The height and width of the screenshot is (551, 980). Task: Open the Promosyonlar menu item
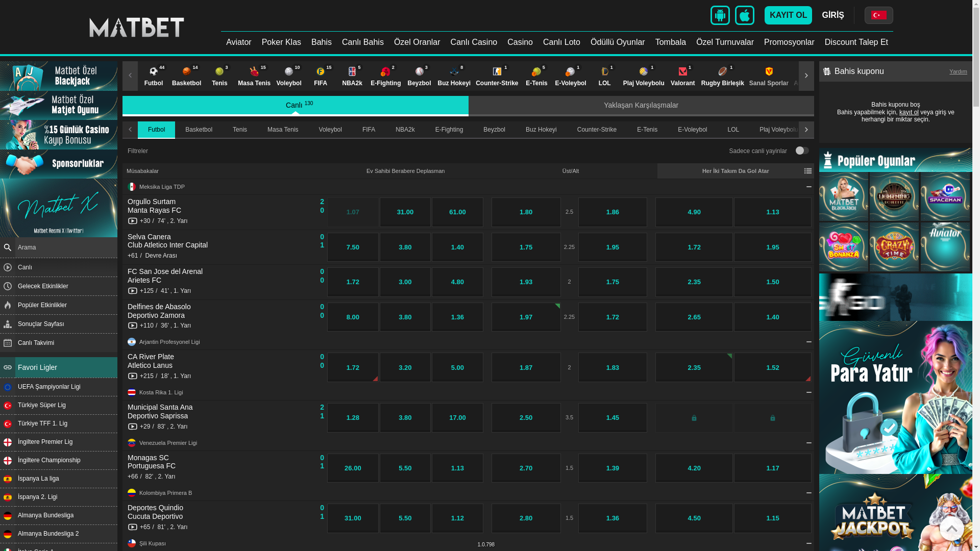pyautogui.click(x=789, y=42)
